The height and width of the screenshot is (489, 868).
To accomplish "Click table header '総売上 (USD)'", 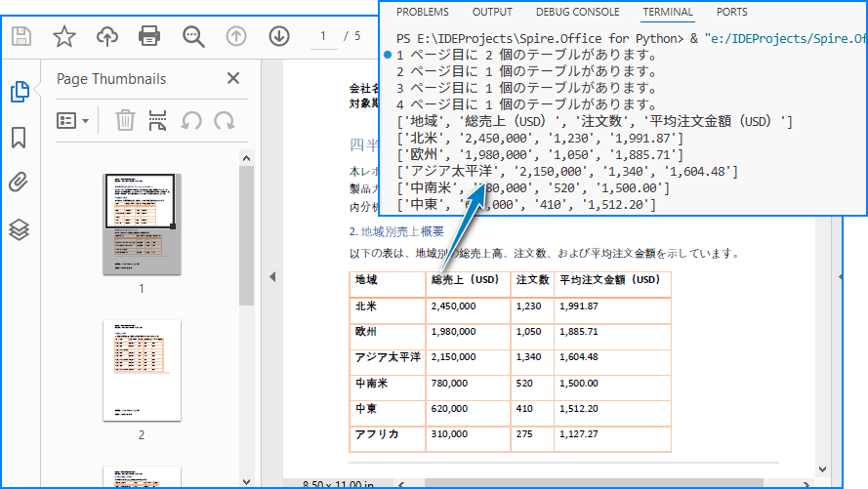I will point(468,284).
